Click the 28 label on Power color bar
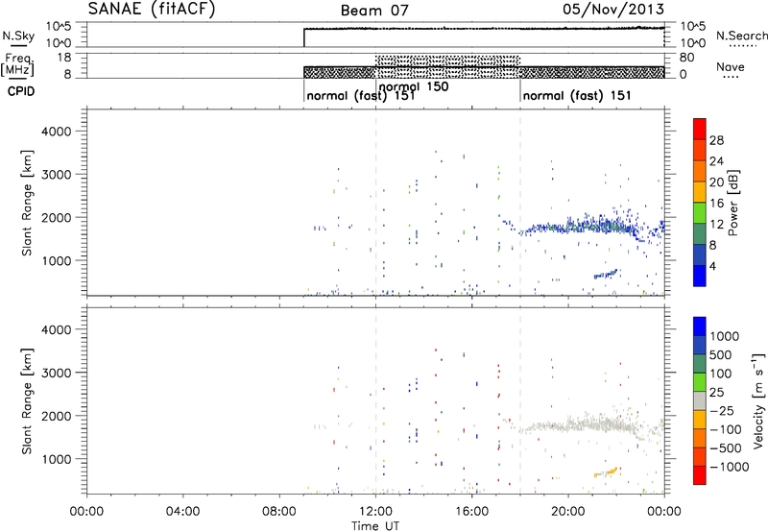 [x=716, y=140]
